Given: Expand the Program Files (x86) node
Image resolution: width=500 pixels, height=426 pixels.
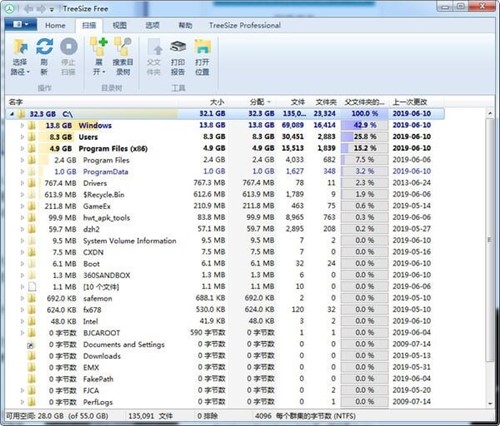Looking at the screenshot, I should point(22,149).
